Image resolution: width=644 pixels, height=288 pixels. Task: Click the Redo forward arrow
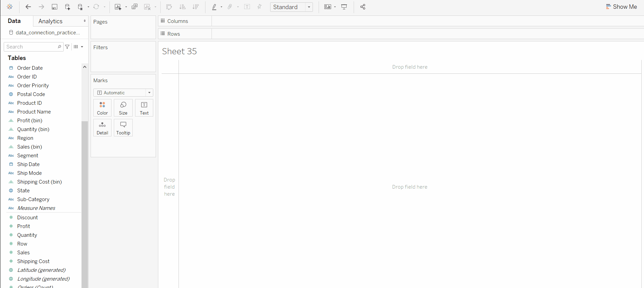point(41,7)
